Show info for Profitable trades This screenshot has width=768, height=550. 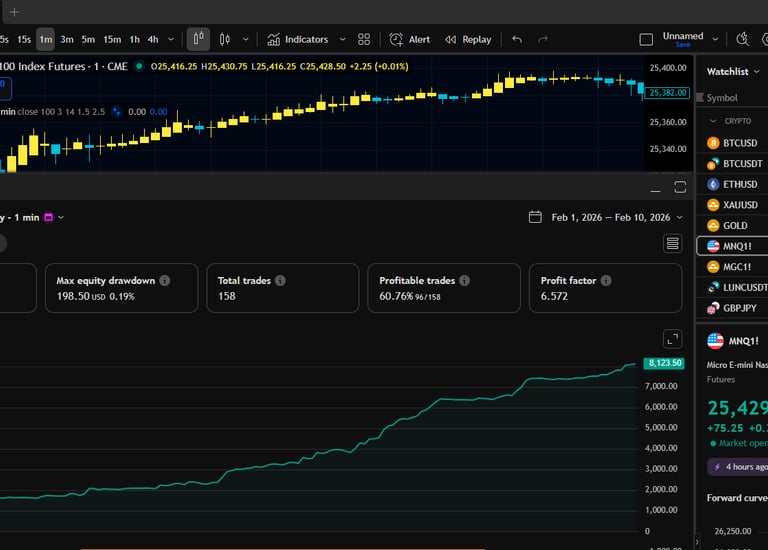464,281
